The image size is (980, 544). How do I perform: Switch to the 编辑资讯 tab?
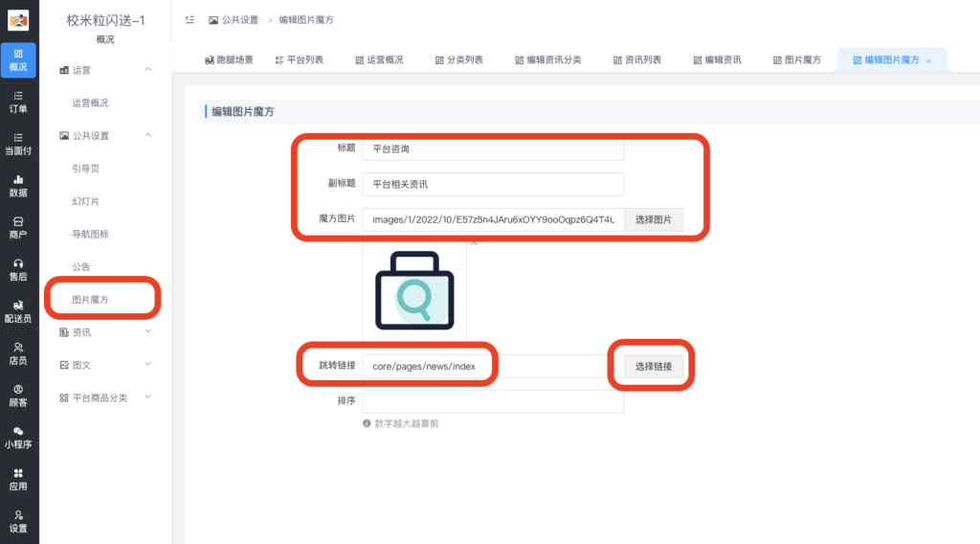point(717,60)
